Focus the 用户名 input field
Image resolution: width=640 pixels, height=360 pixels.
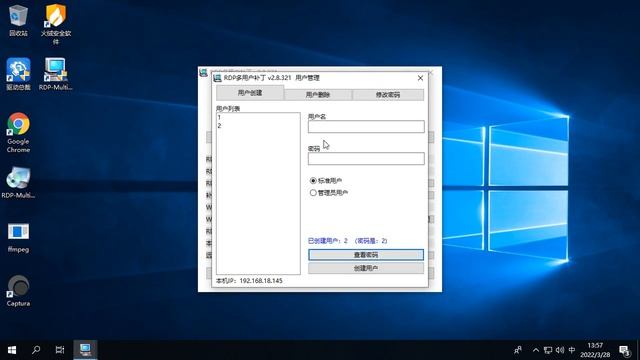(x=366, y=127)
